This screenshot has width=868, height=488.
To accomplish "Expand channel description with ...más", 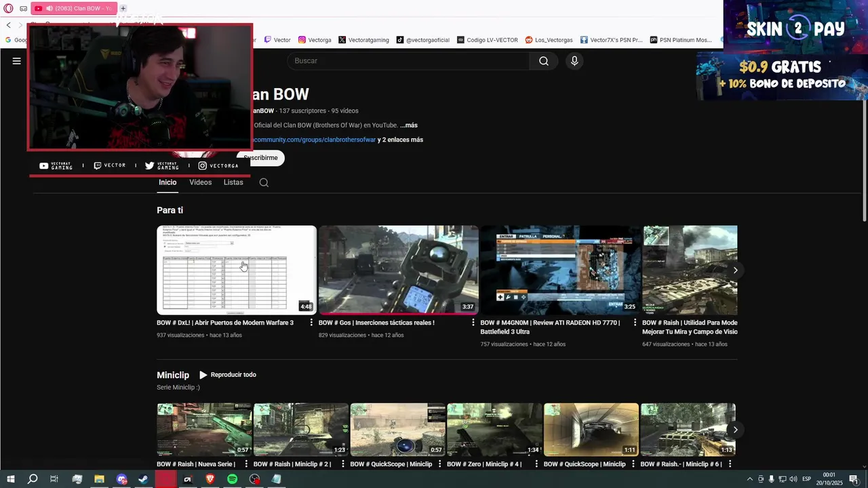I will pyautogui.click(x=409, y=125).
